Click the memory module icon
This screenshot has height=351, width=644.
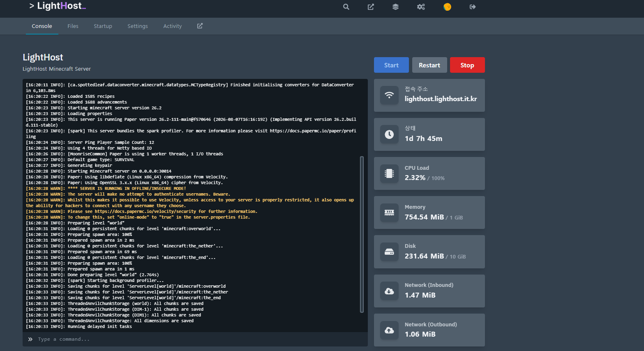tap(389, 212)
